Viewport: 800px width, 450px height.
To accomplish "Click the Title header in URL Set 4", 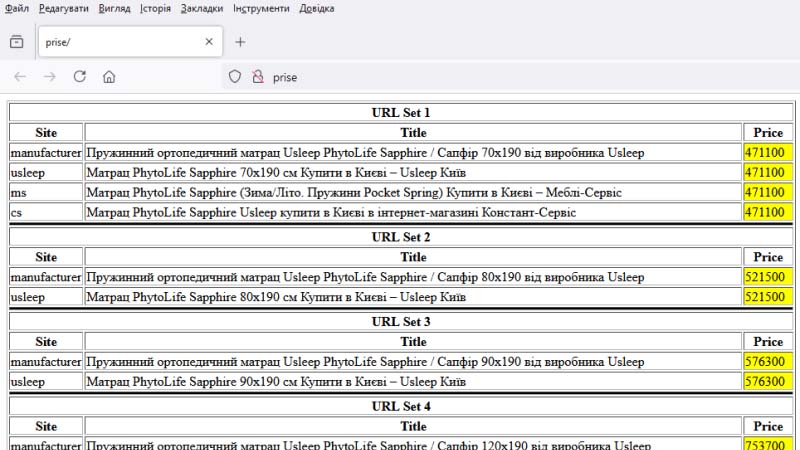I will point(413,427).
